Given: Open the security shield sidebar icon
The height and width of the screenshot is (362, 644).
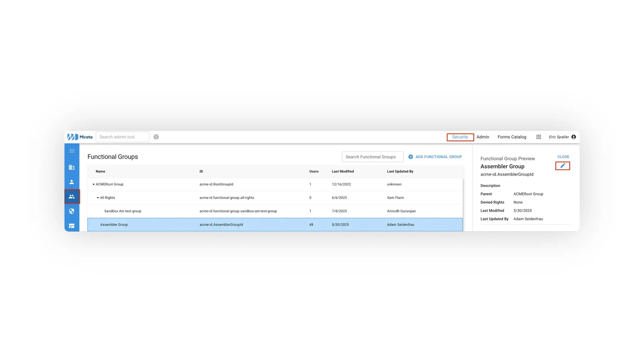Looking at the screenshot, I should pos(72,211).
